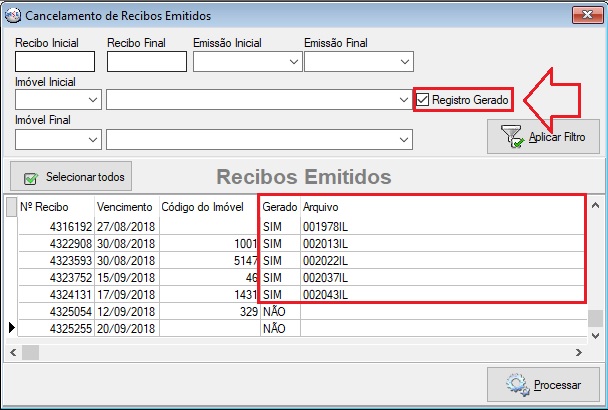Click the Nº Recibo column header
This screenshot has height=410, width=608.
click(x=44, y=207)
